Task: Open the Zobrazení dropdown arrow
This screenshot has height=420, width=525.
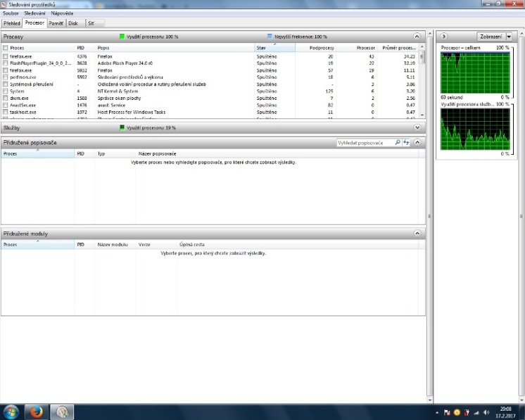Action: tap(509, 36)
